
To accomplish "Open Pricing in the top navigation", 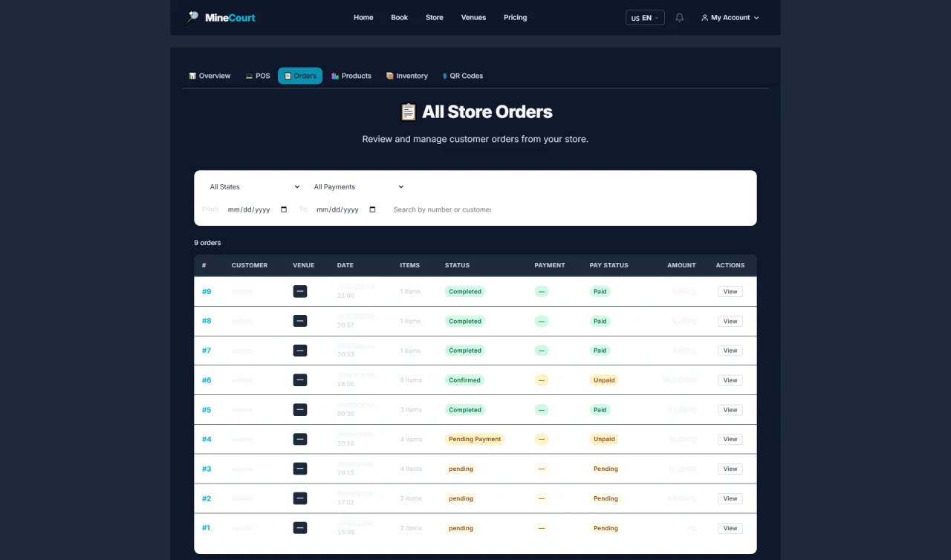I will tap(515, 18).
